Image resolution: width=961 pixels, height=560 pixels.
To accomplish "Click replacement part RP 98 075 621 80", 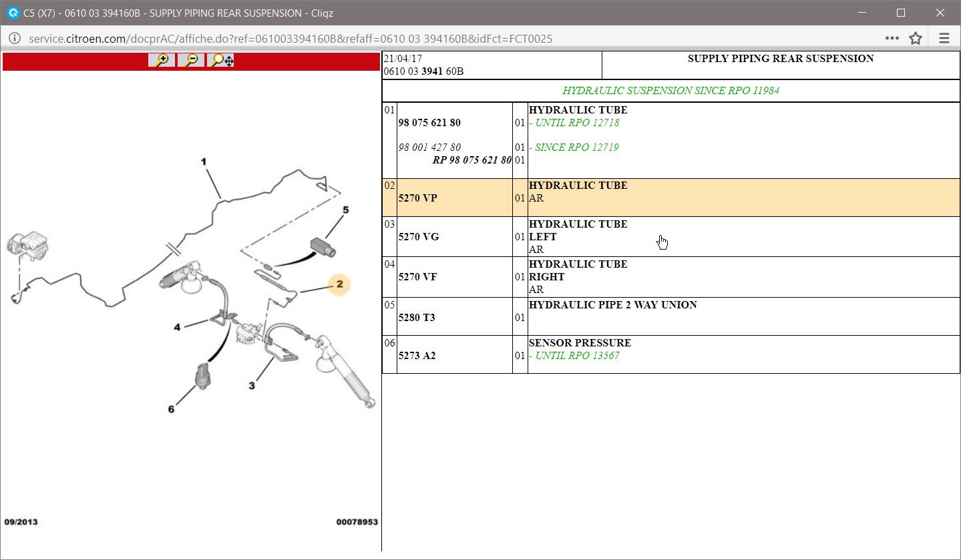I will tap(472, 160).
